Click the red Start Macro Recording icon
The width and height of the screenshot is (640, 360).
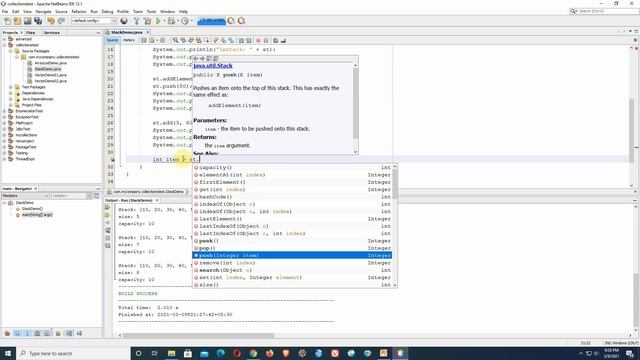tap(258, 40)
